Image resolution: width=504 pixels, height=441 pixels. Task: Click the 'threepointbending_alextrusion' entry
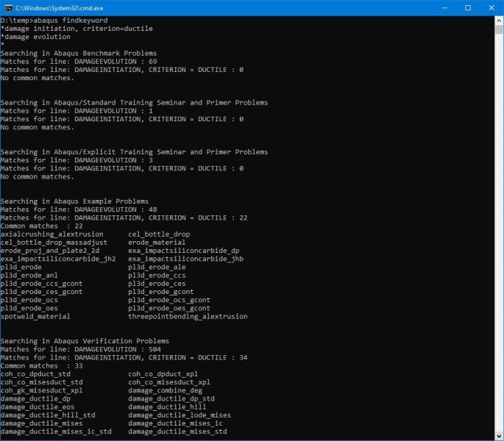(x=188, y=317)
